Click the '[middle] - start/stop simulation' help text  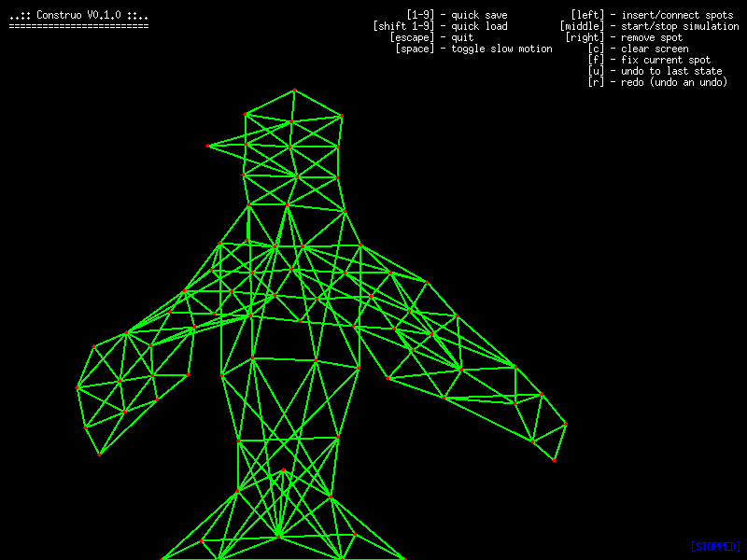coord(649,27)
